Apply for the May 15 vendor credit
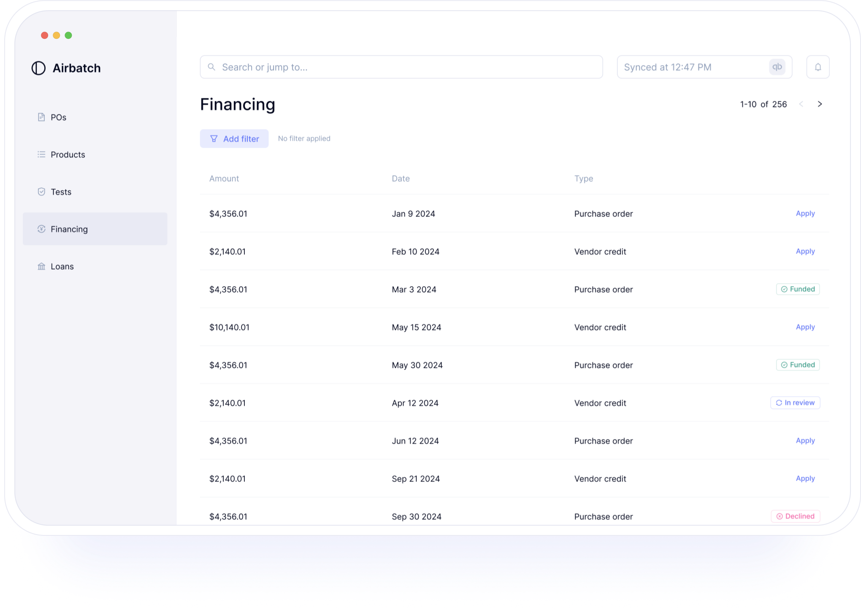 805,327
